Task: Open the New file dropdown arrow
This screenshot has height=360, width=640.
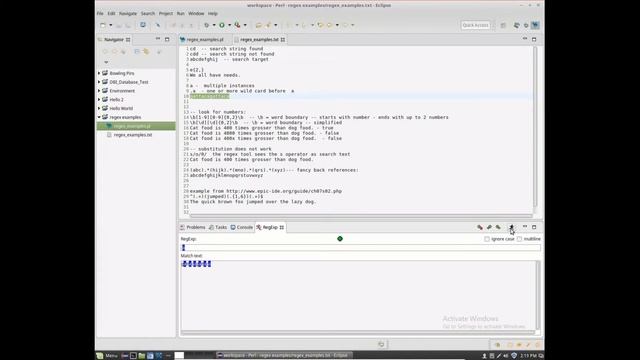Action: point(110,25)
